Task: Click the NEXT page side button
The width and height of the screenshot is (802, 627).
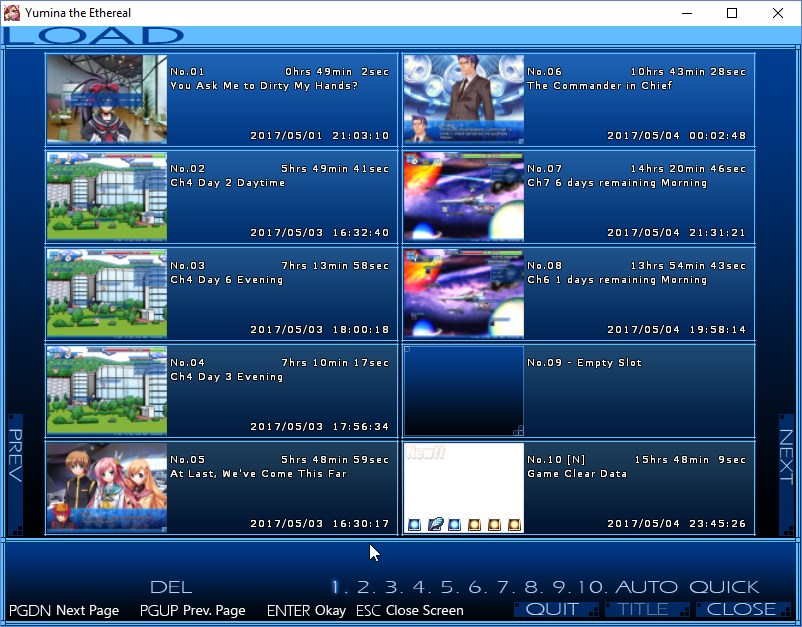Action: [786, 475]
